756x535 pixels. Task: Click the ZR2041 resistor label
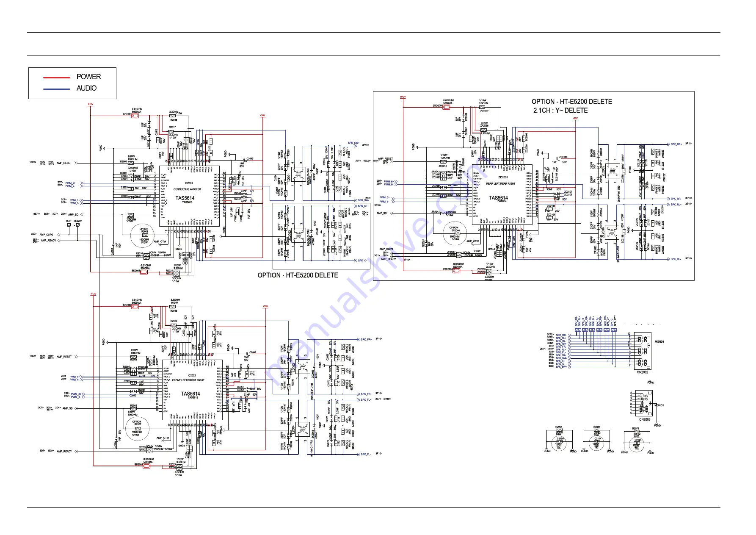click(x=443, y=166)
